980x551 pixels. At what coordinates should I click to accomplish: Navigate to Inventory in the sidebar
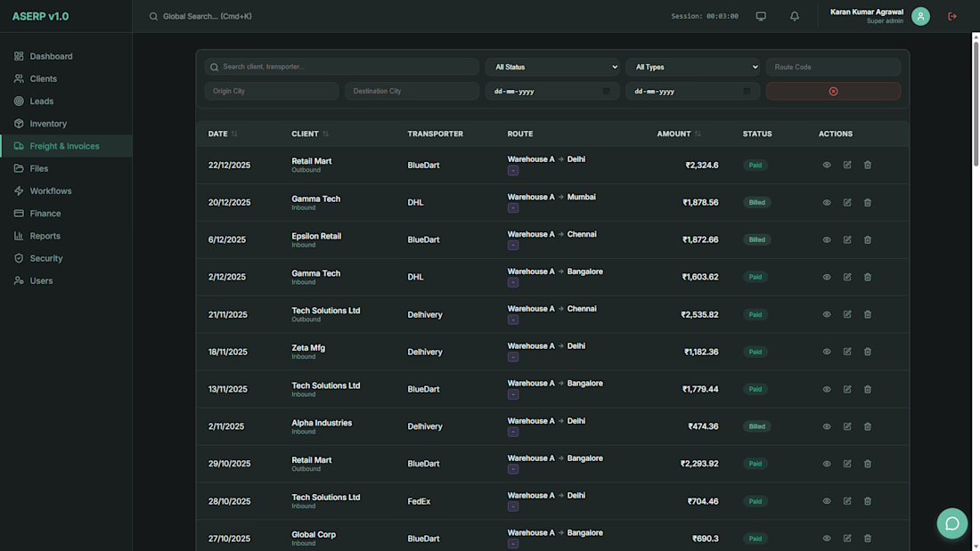[x=66, y=124]
